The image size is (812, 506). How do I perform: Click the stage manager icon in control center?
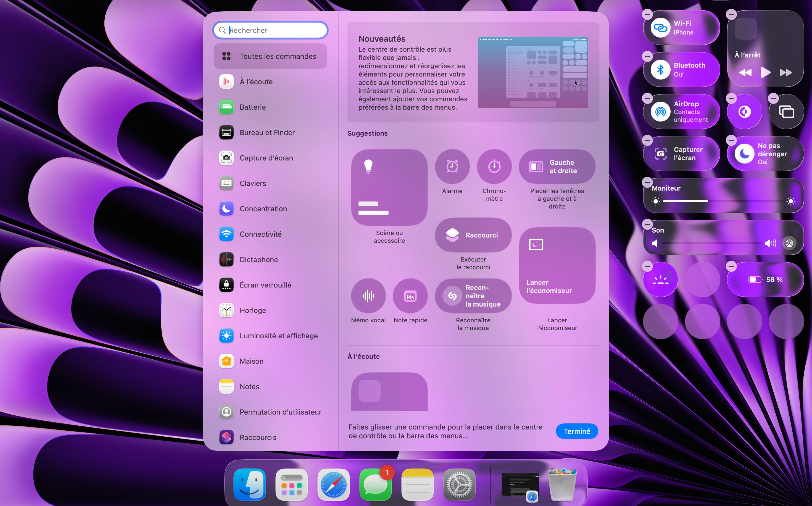click(x=786, y=111)
